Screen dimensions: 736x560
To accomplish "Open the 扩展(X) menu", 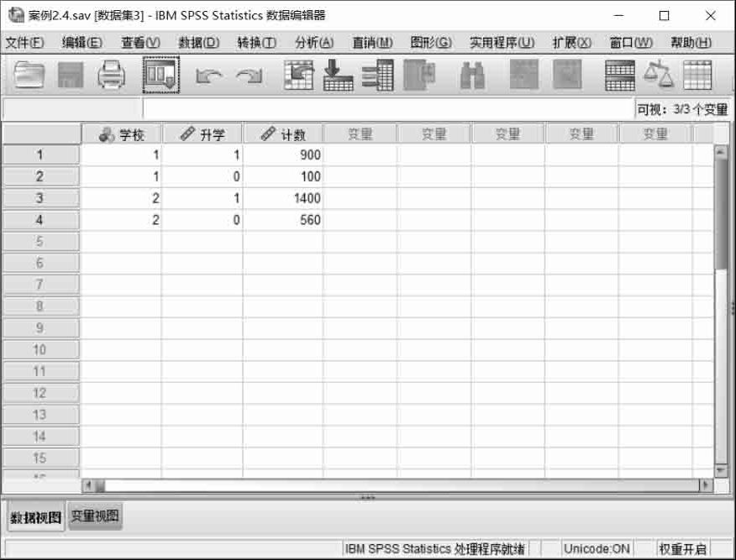I will (571, 43).
